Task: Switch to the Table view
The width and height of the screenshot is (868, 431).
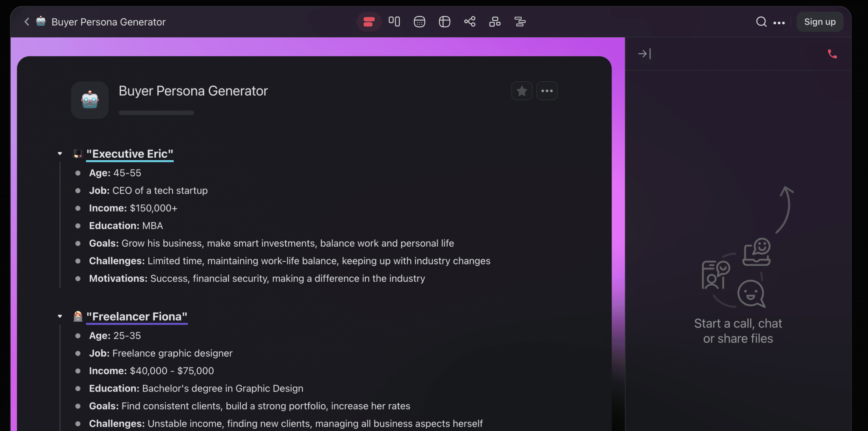Action: [444, 22]
